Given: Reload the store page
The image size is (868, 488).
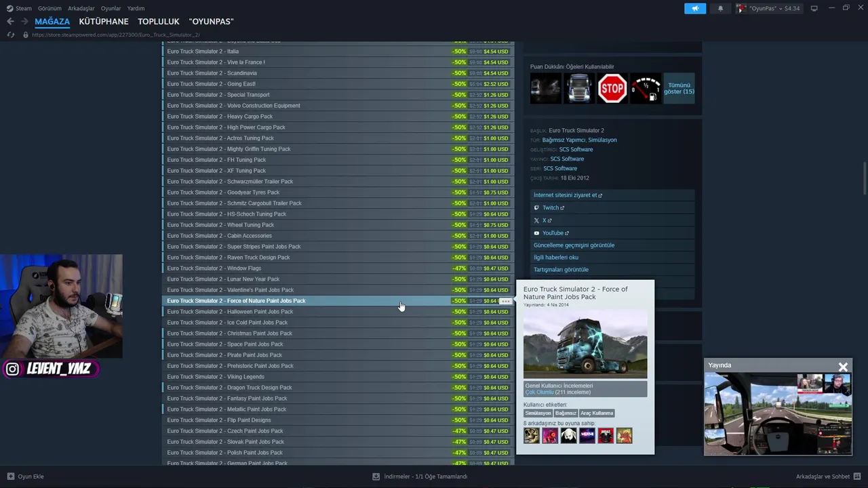Looking at the screenshot, I should [x=10, y=35].
